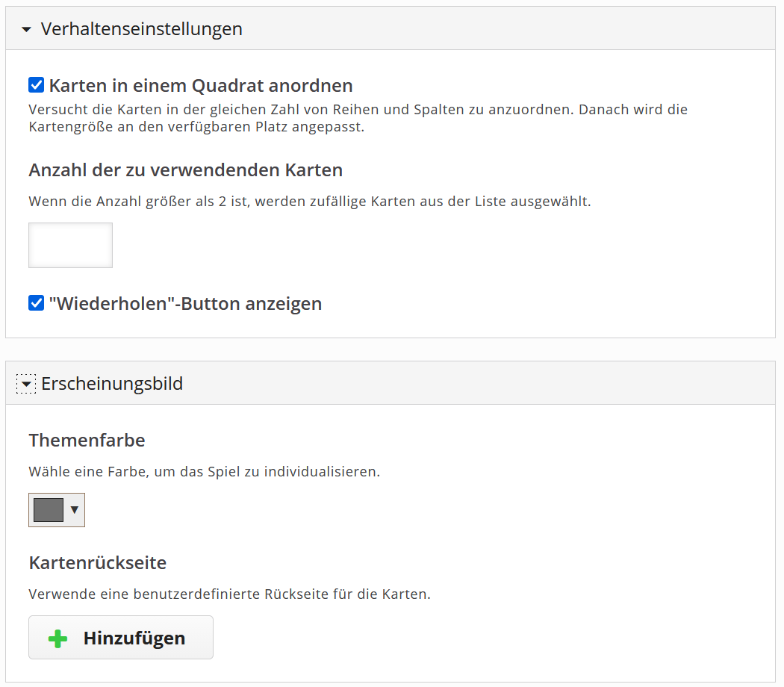The image size is (784, 687).
Task: Click the Themenfarbe heading
Action: point(87,441)
